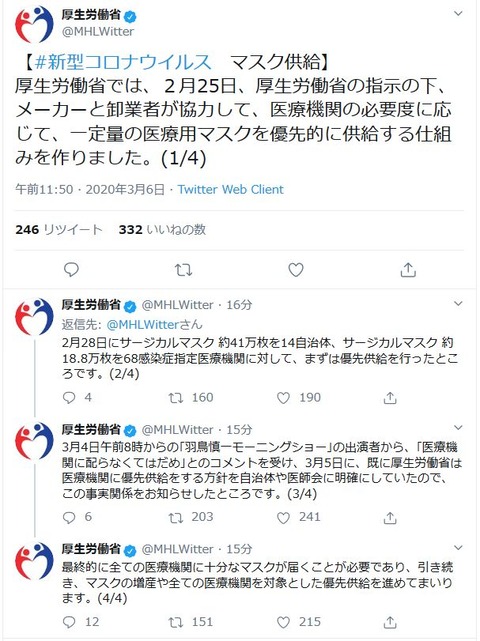The image size is (480, 641).
Task: Expand the main tweet's chevron menu
Action: click(458, 13)
